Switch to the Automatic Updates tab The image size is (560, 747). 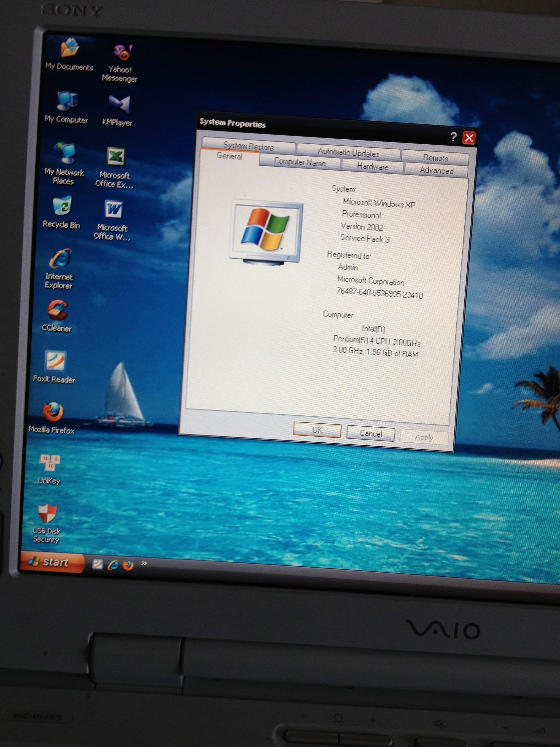click(348, 153)
